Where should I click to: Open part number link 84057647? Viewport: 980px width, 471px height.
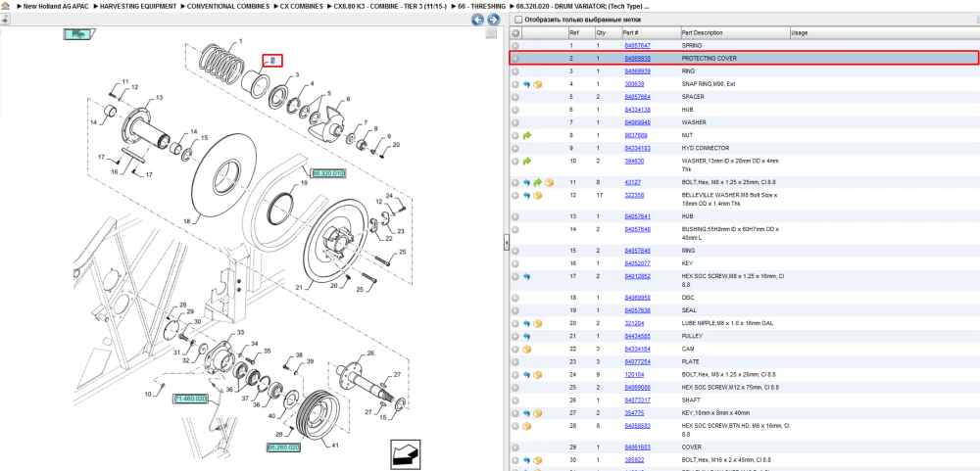pos(638,46)
